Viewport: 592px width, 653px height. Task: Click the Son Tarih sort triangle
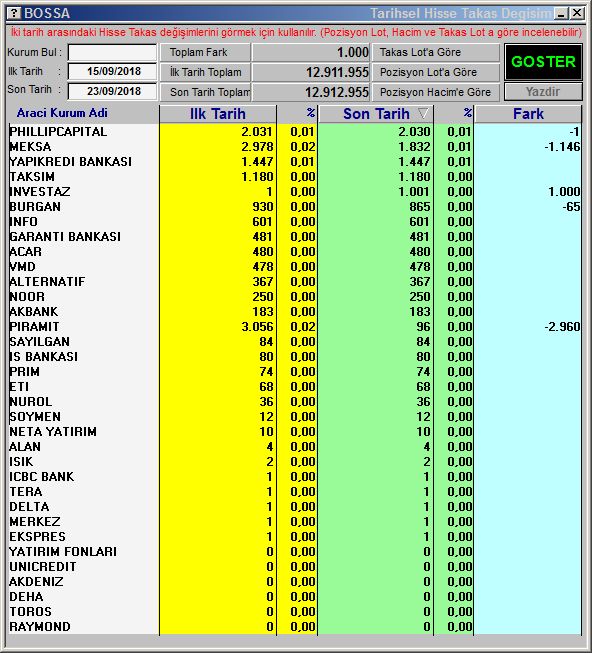[423, 114]
